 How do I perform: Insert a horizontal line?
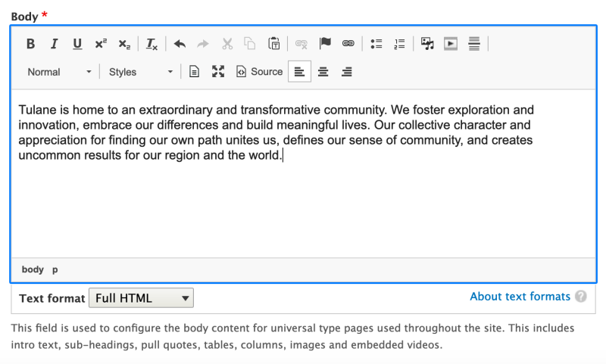(x=474, y=44)
